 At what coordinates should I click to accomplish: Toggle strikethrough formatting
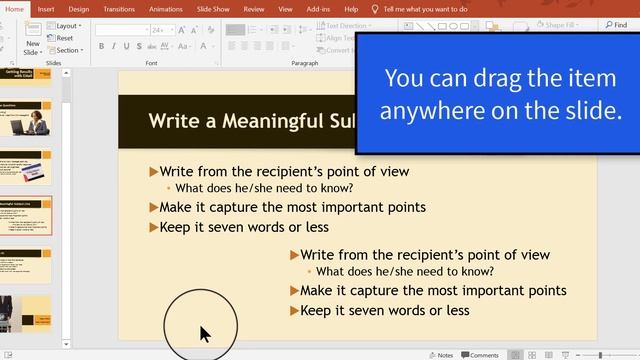click(152, 46)
